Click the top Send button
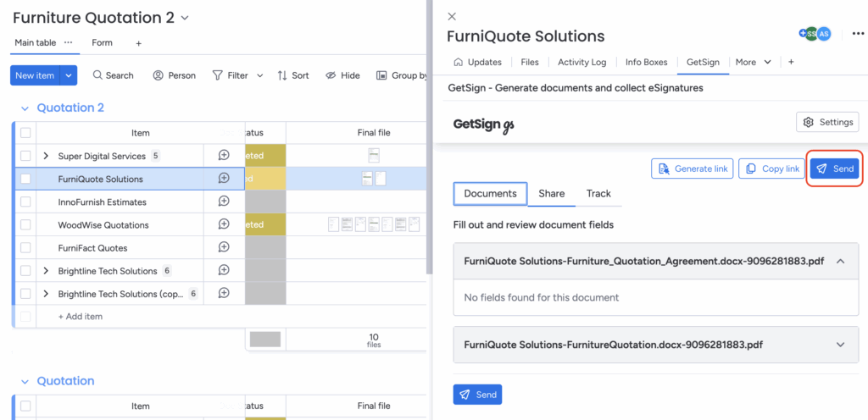Viewport: 868px width, 420px height. coord(835,169)
